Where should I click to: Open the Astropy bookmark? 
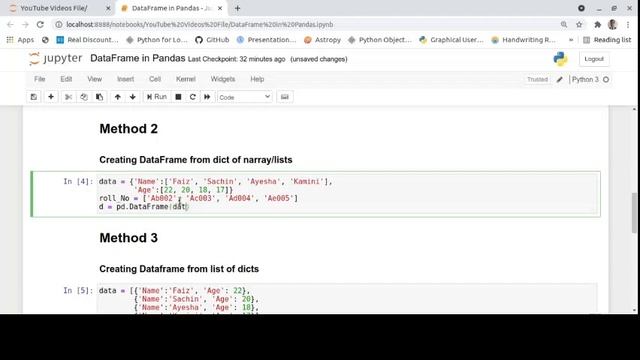click(322, 40)
